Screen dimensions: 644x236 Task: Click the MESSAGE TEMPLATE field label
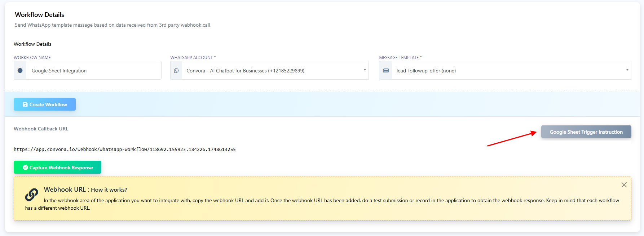point(400,58)
